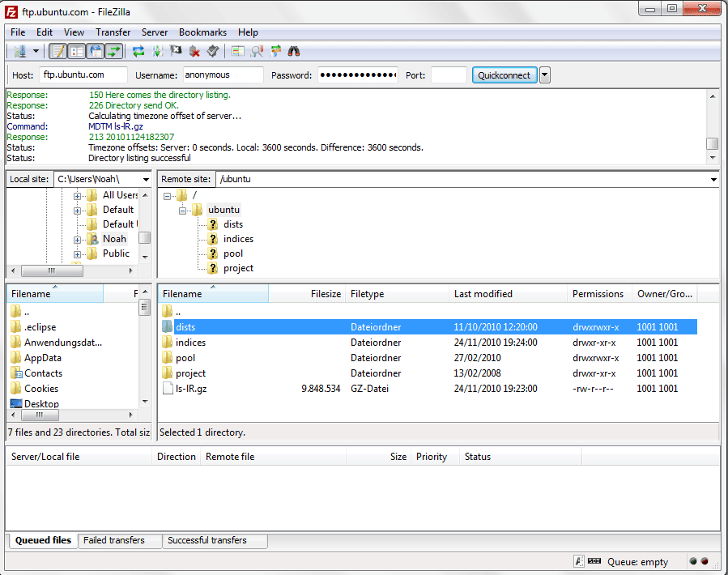The height and width of the screenshot is (575, 728).
Task: Open the Server menu
Action: tap(155, 32)
